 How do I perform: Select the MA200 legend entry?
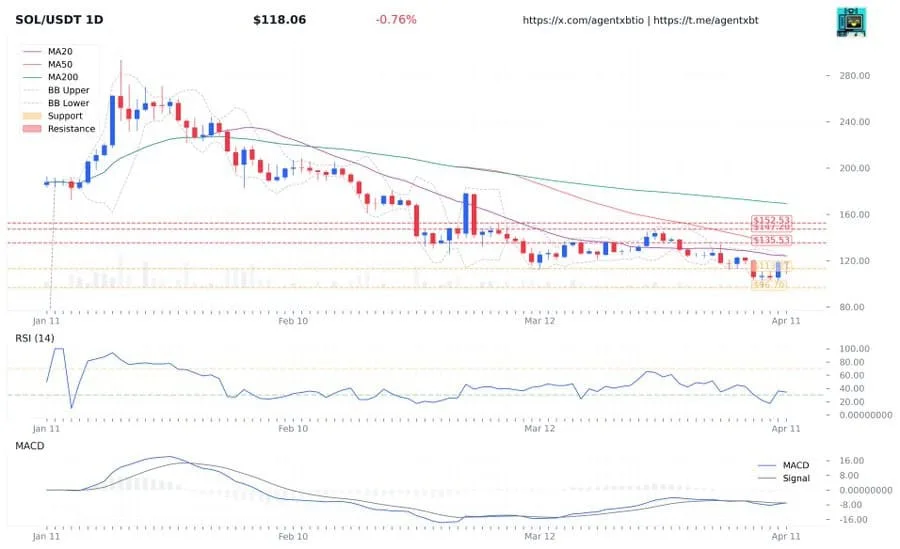pos(51,77)
